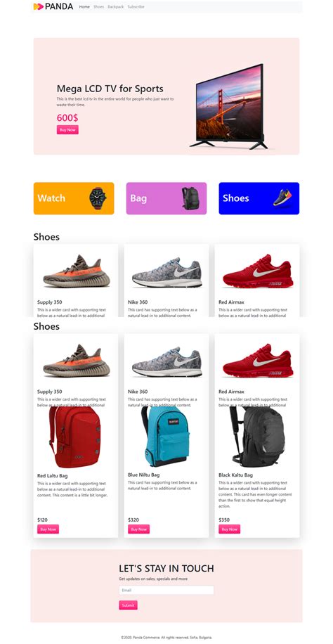
Task: Open the Backpack nav link
Action: [115, 6]
